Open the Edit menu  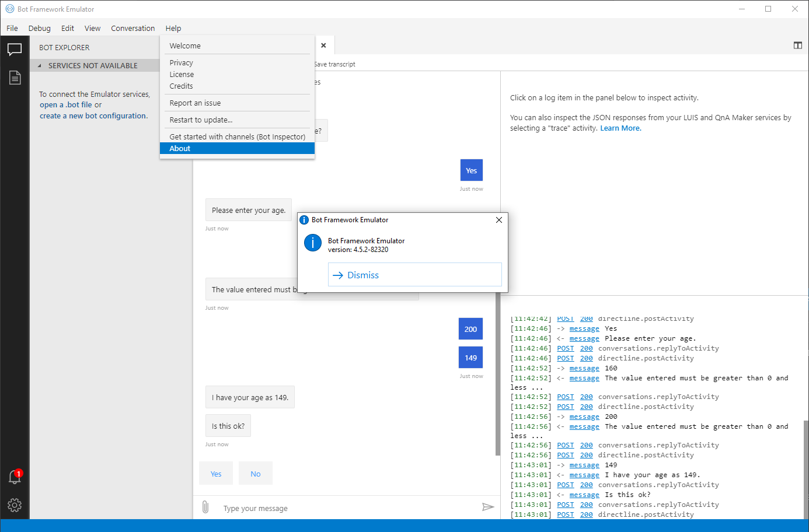(68, 28)
